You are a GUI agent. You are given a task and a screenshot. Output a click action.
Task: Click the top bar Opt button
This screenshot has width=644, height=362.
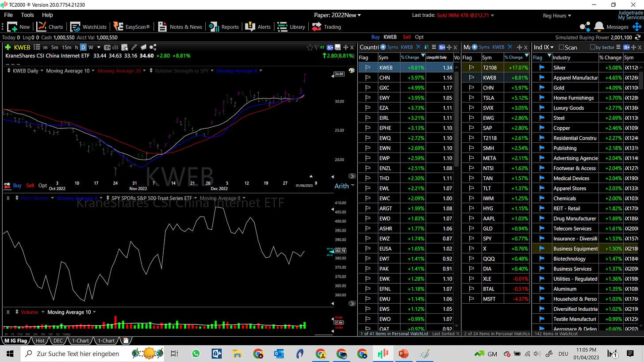pos(419,37)
